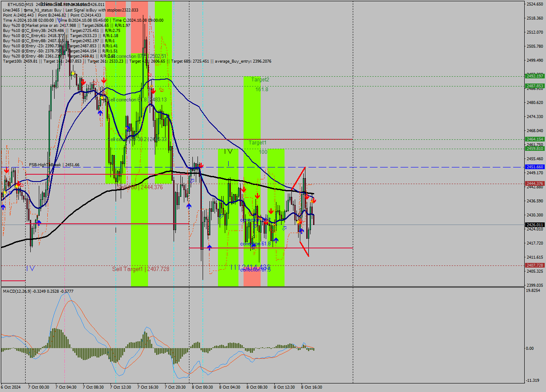Click the 161.8 Fibonacci label
Screen dimensions: 546x392
(x=262, y=89)
